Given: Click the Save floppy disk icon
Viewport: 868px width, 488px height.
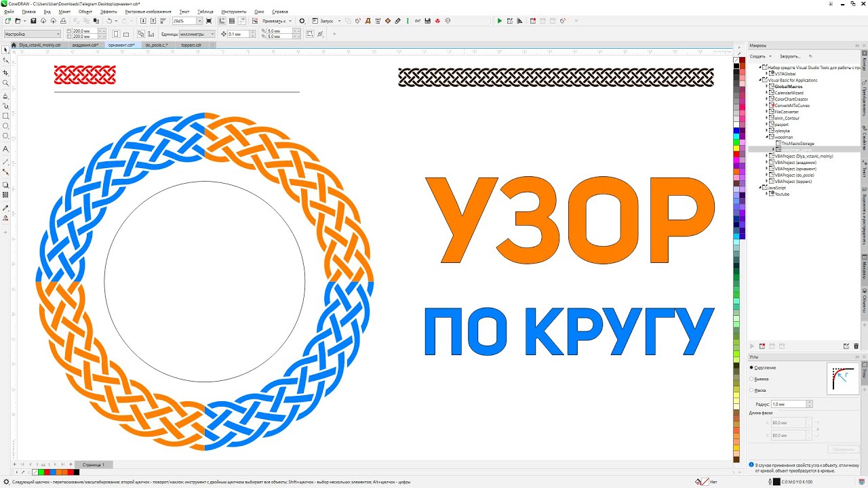Looking at the screenshot, I should pos(33,21).
